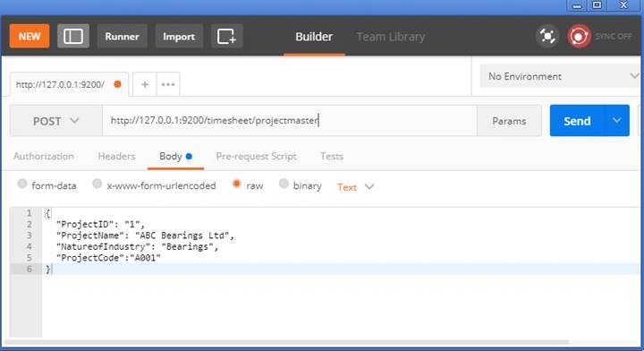Viewport: 644px width, 351px height.
Task: Click the "ProjectID": "1" line in body
Action: [x=100, y=225]
